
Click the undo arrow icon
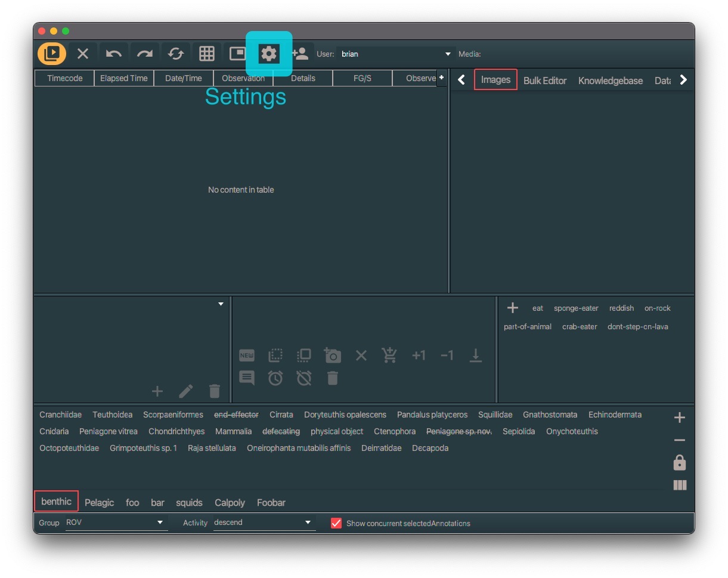113,54
